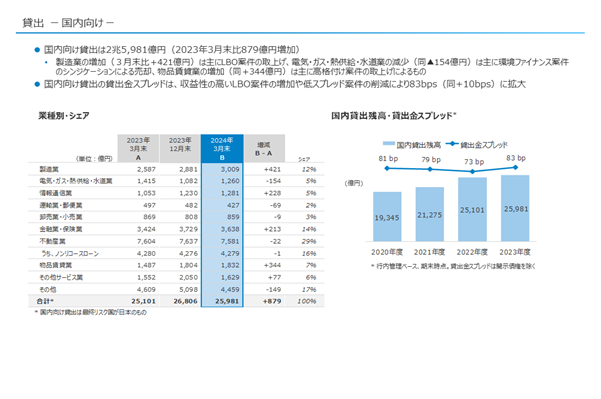
Task: Select the +879 total change cell
Action: pos(272,301)
